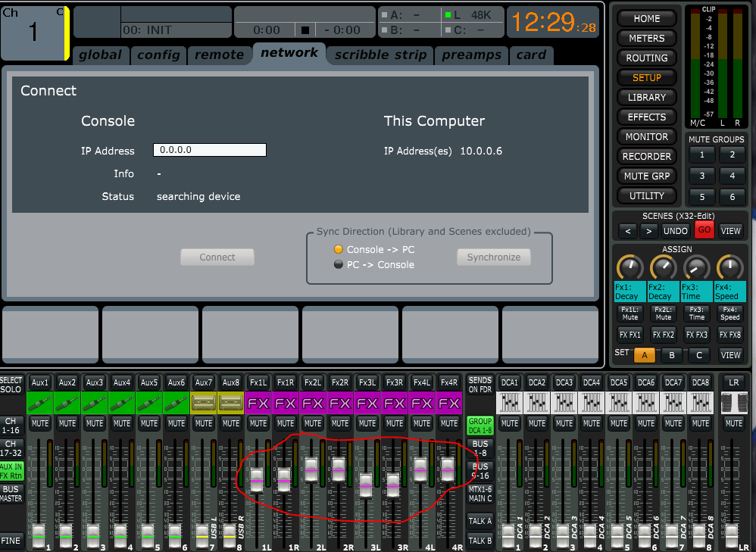Turn the Fx3 Time assign knob

[x=696, y=267]
